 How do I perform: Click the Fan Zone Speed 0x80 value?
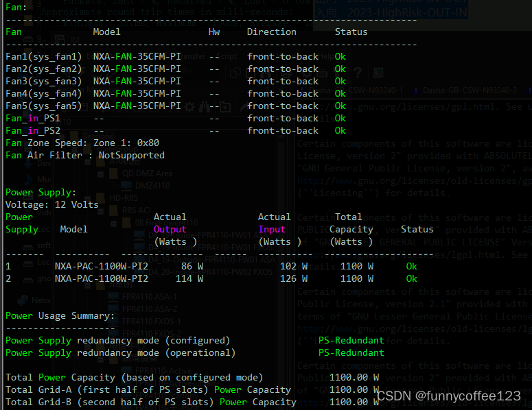[x=148, y=143]
